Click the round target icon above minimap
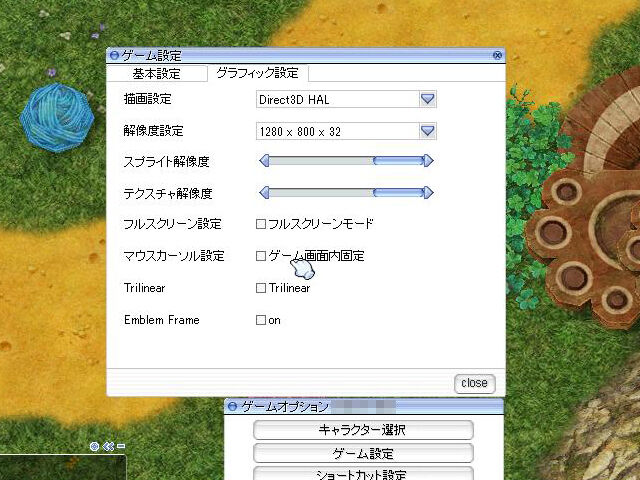 click(94, 447)
